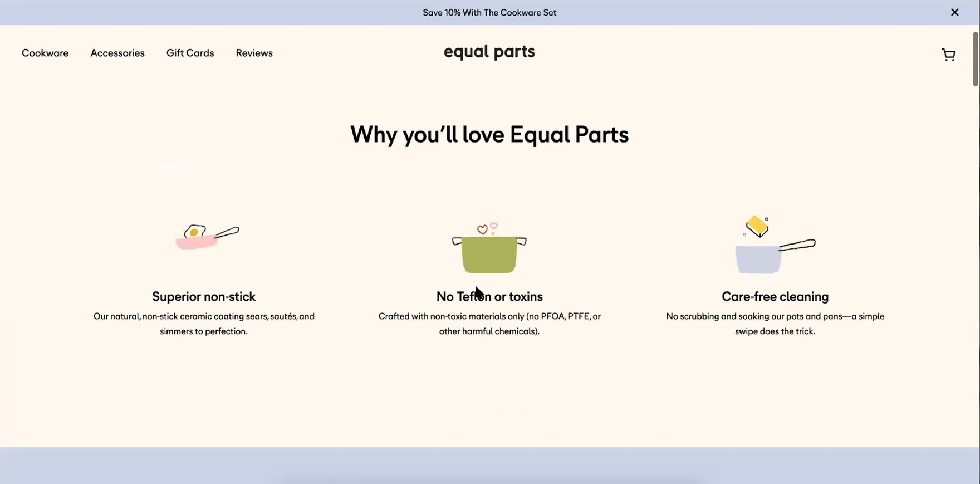Click the green pot illustration
Screen dimensions: 980x484
489,254
